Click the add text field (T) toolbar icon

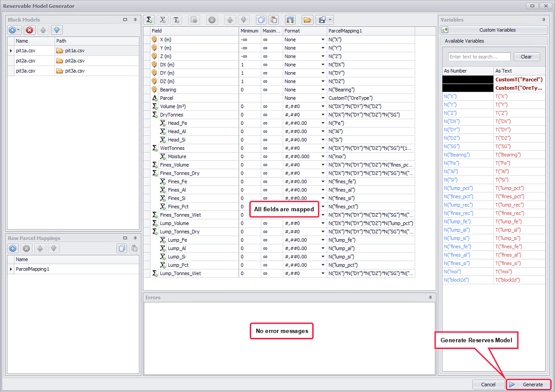coord(176,20)
